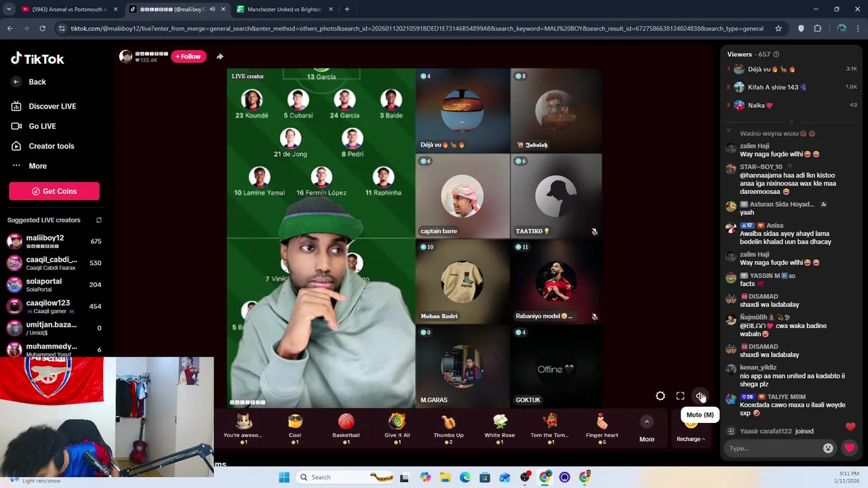Screen dimensions: 868x488
Task: Open suggested creator maliiboy12
Action: pyautogui.click(x=54, y=241)
